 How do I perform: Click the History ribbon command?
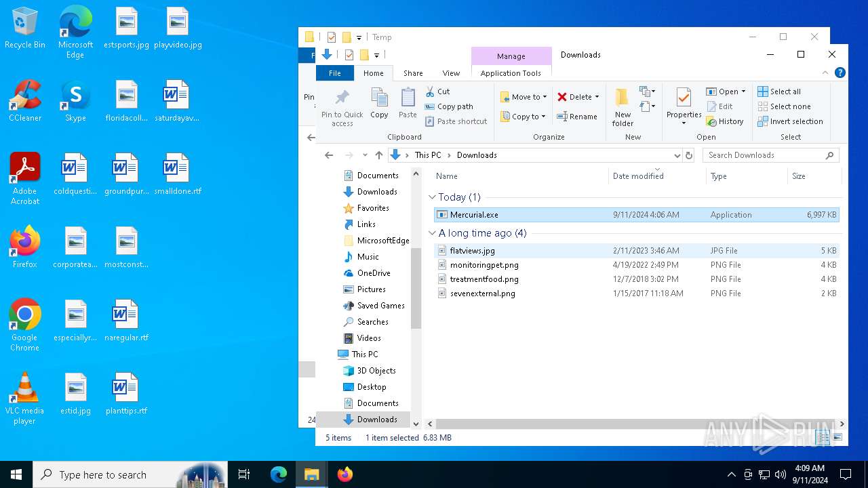coord(725,121)
